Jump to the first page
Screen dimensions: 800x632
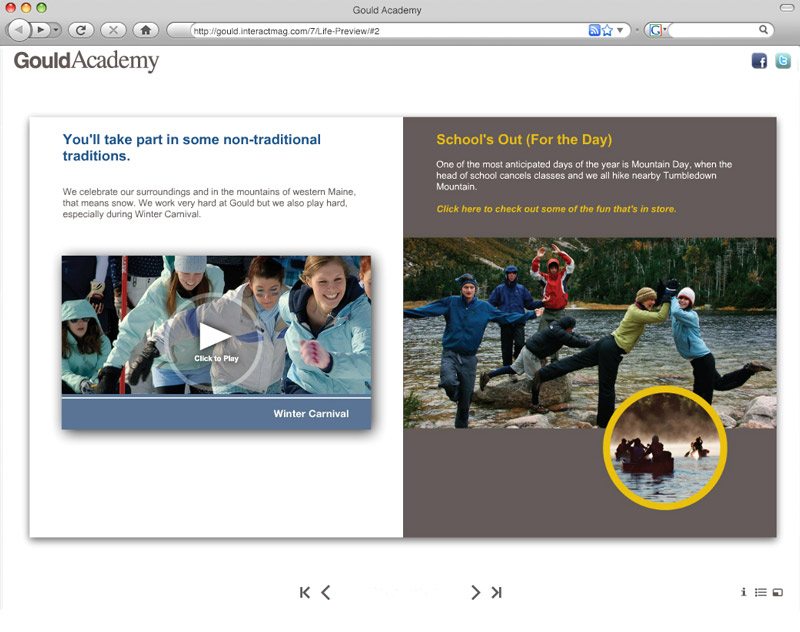305,592
